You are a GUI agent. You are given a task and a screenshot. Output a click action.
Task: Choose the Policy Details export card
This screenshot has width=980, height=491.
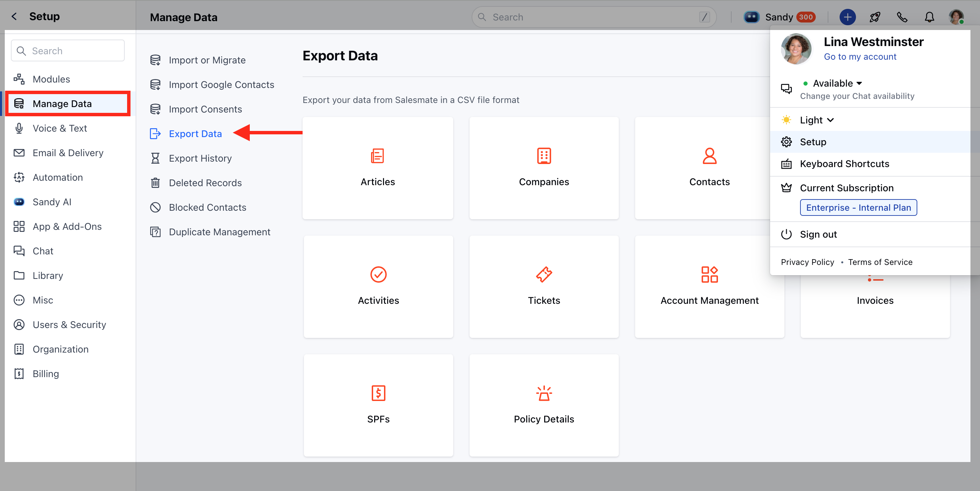544,405
